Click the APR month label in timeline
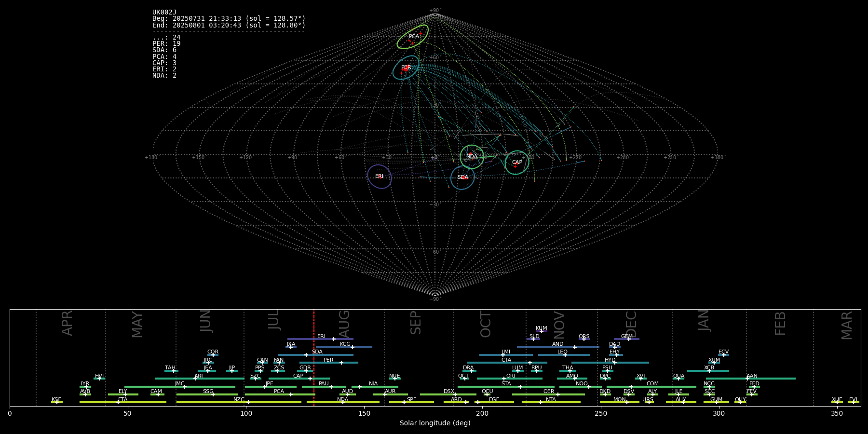Image resolution: width=868 pixels, height=434 pixels. 67,323
